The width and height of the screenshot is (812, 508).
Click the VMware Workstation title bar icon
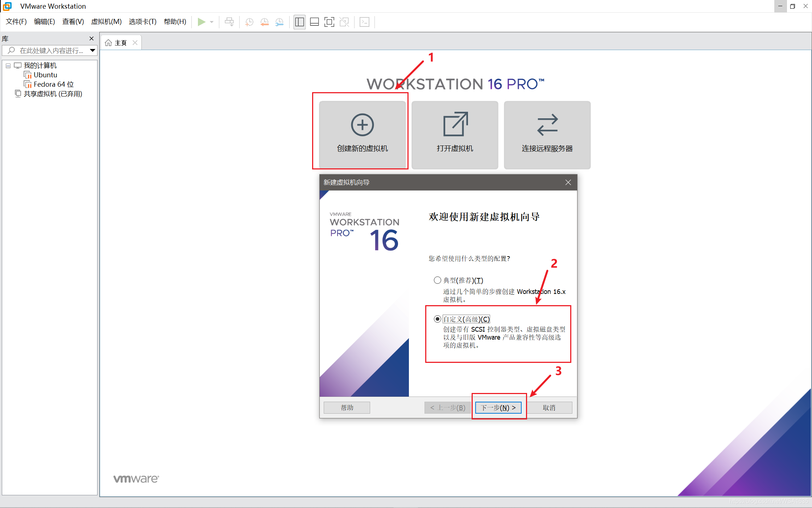[x=7, y=6]
